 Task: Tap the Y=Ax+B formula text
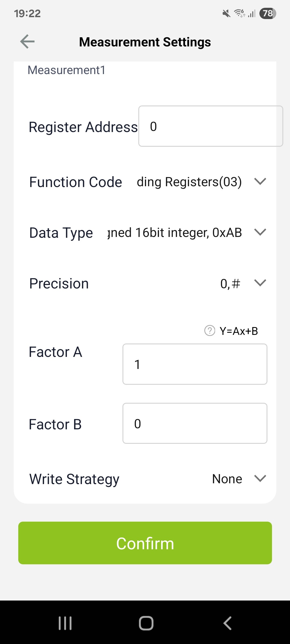[x=239, y=331]
